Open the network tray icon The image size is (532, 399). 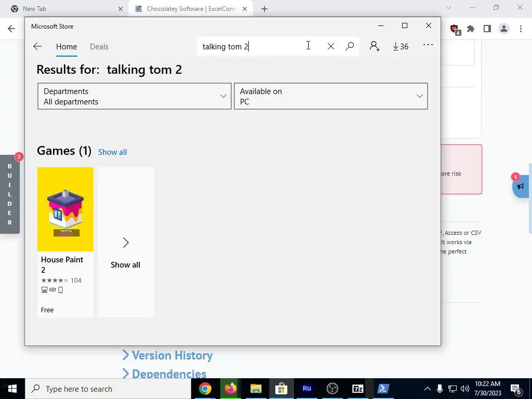pyautogui.click(x=453, y=389)
